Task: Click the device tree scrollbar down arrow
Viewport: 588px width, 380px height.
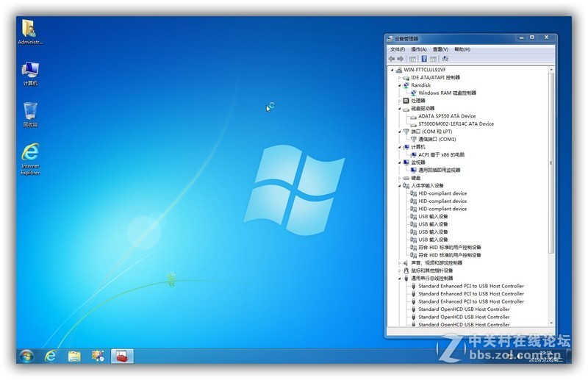Action: [x=551, y=323]
